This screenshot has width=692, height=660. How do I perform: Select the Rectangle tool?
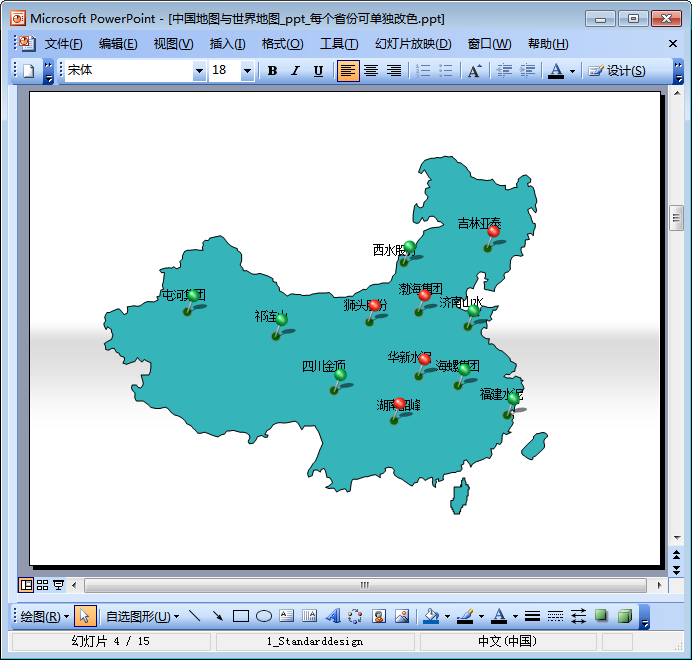pos(241,616)
